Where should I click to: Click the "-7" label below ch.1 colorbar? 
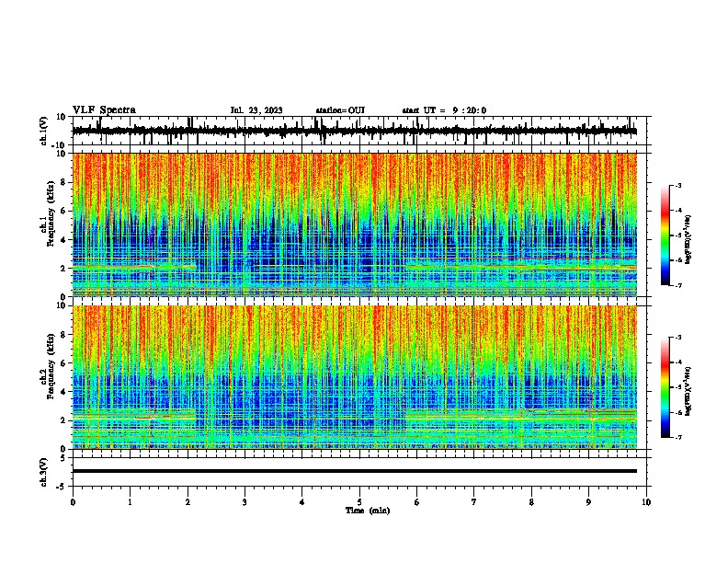click(678, 285)
